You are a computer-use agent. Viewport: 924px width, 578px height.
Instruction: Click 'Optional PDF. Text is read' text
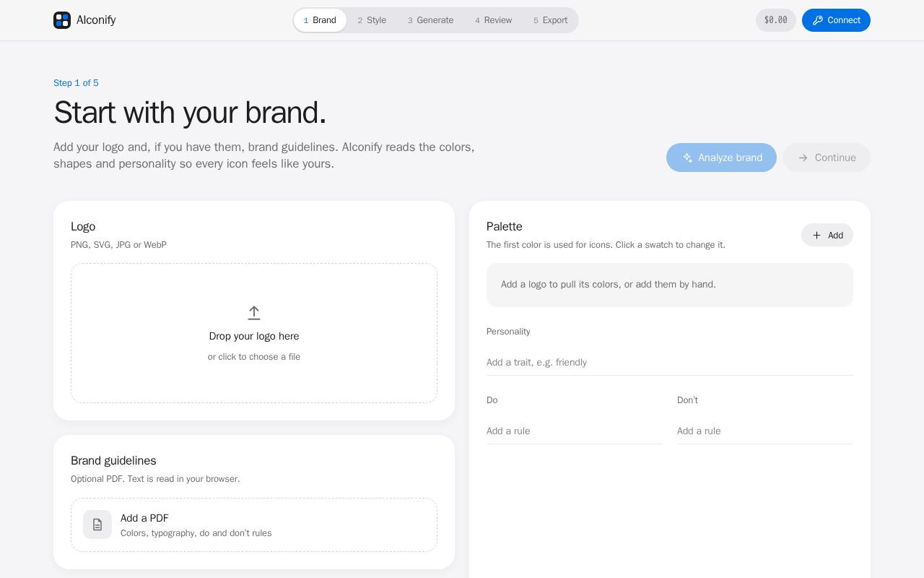(155, 479)
